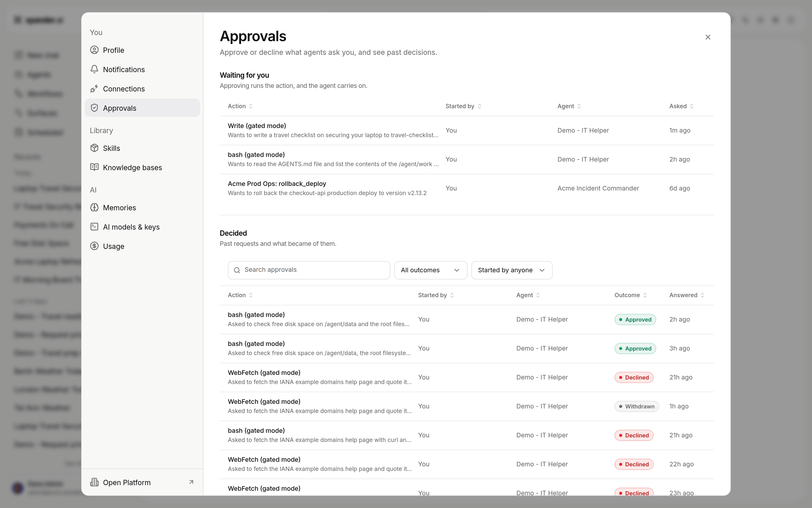Sort decided requests by Agent column
Screen dimensions: 812x508
coord(528,295)
